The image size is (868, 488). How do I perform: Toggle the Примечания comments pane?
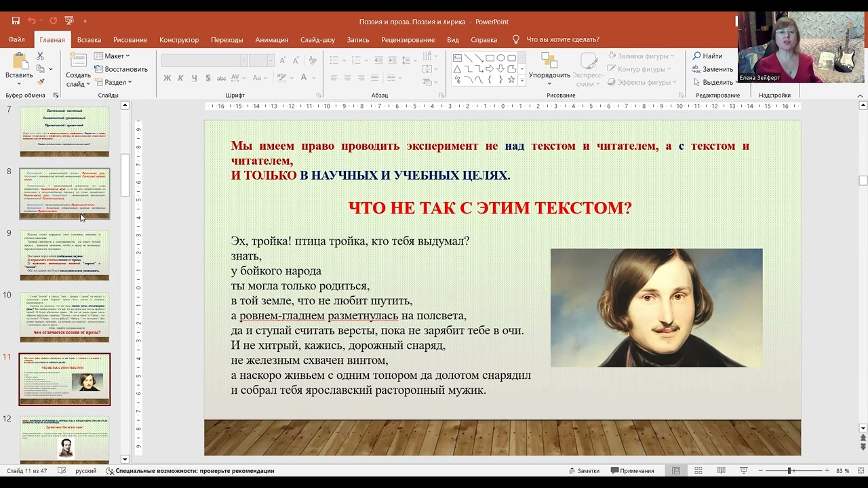(632, 471)
